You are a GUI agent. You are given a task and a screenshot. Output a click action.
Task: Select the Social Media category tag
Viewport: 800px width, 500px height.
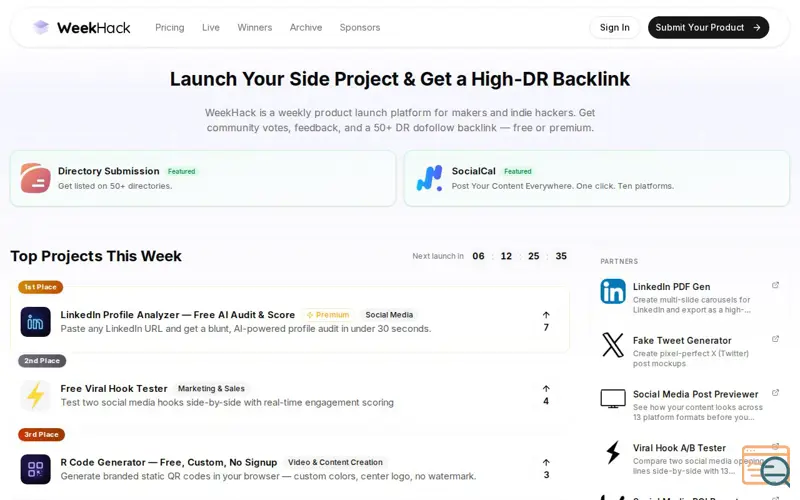[x=389, y=315]
